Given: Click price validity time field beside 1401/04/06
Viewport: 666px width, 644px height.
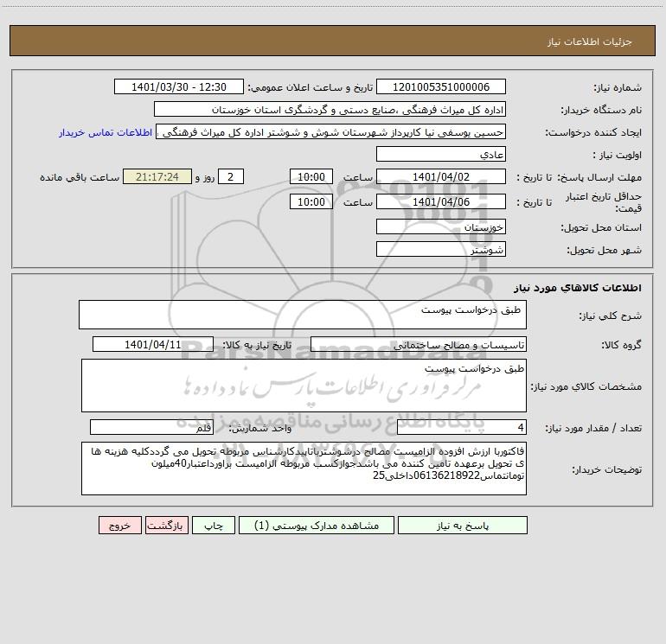Looking at the screenshot, I should (x=311, y=201).
